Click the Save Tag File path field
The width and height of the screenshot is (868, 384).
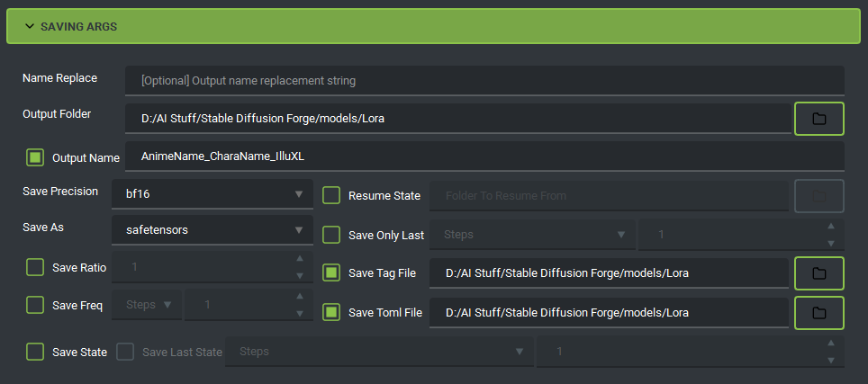click(x=609, y=273)
